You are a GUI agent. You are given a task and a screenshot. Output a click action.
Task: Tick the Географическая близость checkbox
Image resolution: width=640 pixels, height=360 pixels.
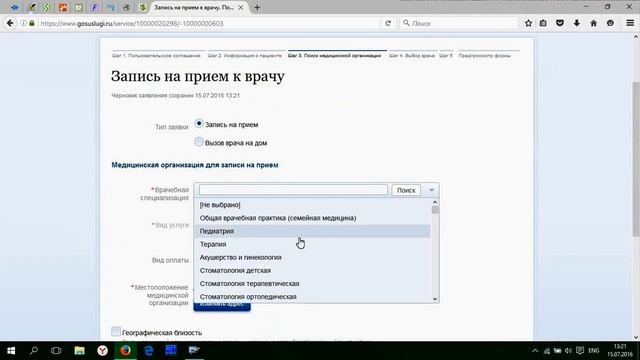[x=116, y=331]
